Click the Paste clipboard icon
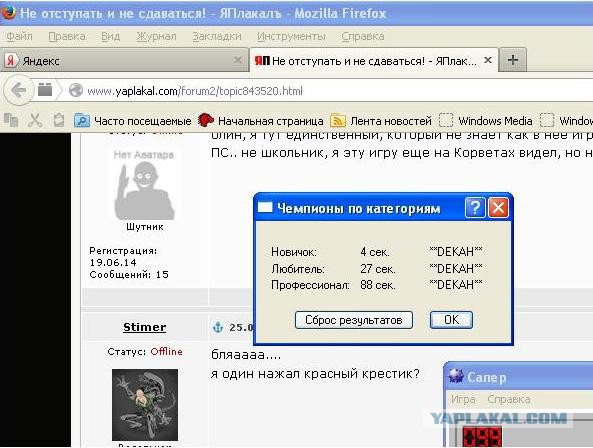This screenshot has width=593, height=448. [59, 120]
